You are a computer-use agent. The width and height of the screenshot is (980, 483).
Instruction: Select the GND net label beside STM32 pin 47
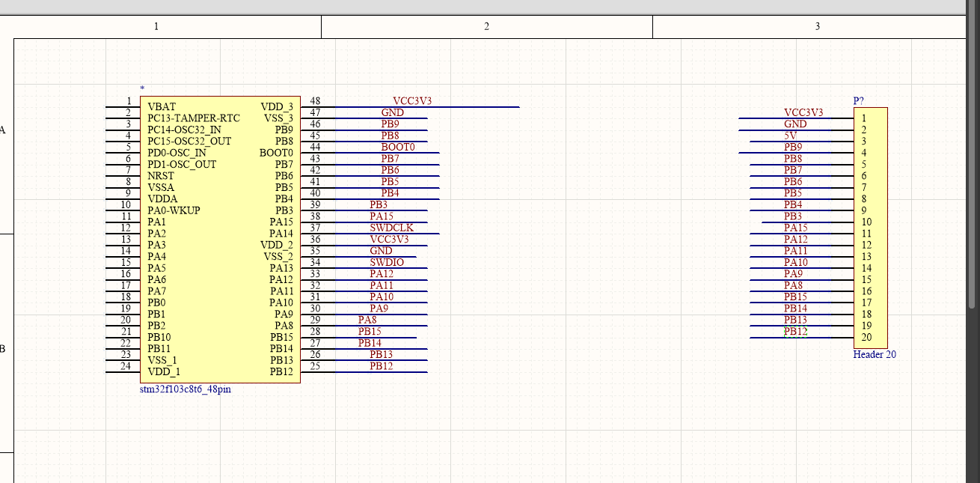tap(392, 112)
